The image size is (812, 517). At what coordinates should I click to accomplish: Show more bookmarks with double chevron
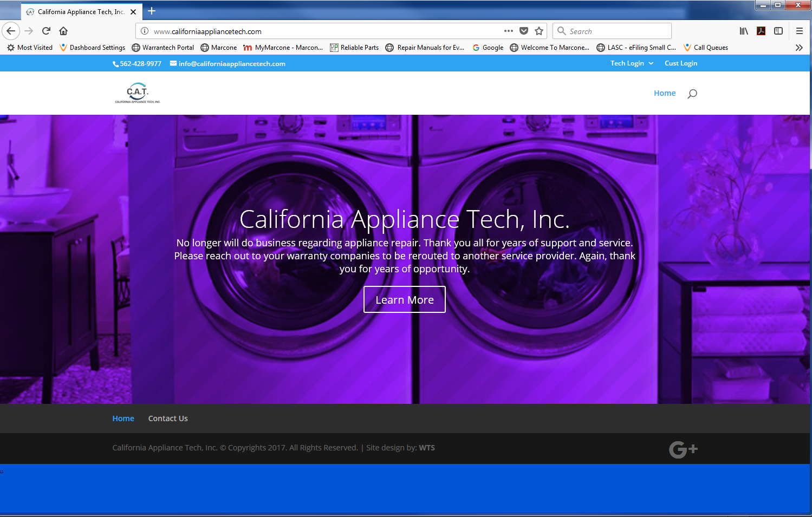798,48
